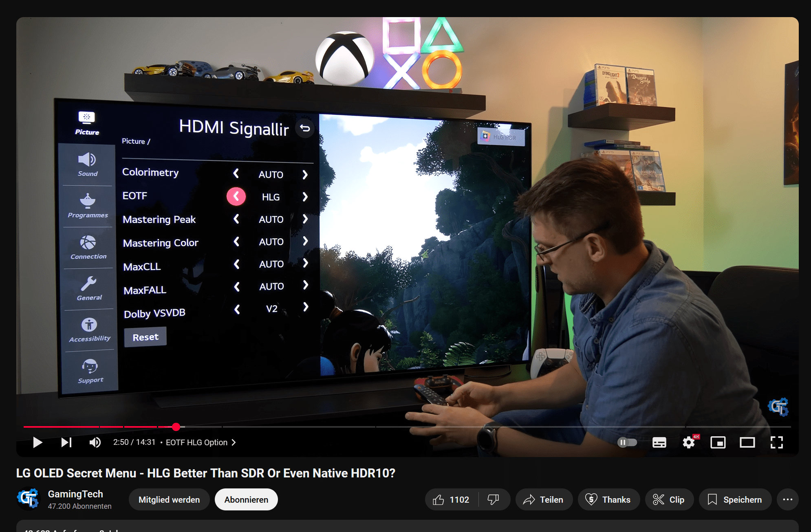Viewport: 811px width, 532px height.
Task: Toggle the autoplay switch
Action: pyautogui.click(x=627, y=442)
